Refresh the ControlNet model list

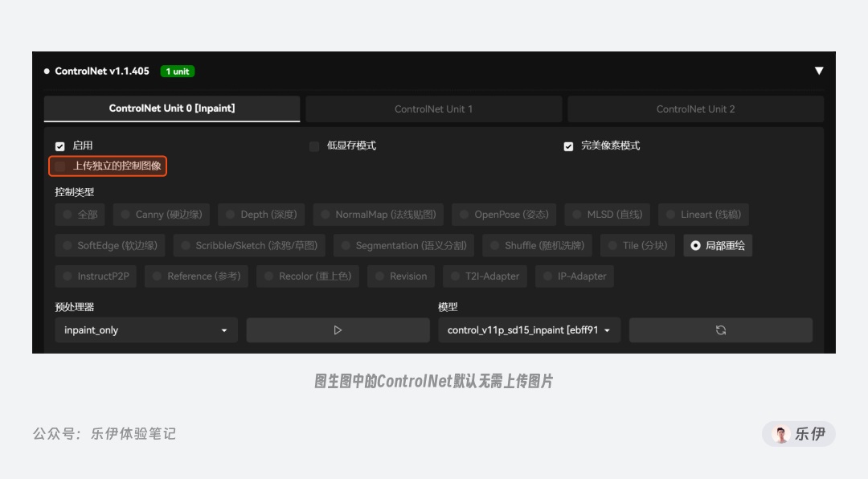[720, 330]
